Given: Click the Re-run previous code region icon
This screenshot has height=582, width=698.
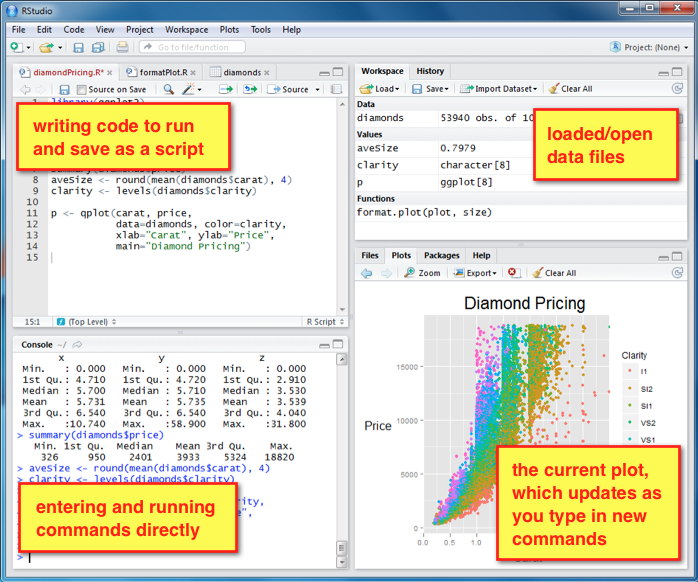Looking at the screenshot, I should click(249, 89).
